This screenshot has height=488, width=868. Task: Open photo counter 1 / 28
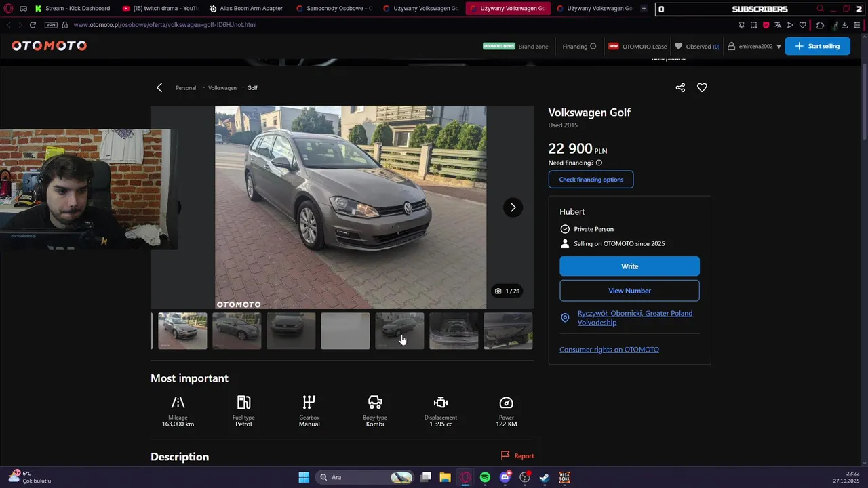pyautogui.click(x=507, y=291)
